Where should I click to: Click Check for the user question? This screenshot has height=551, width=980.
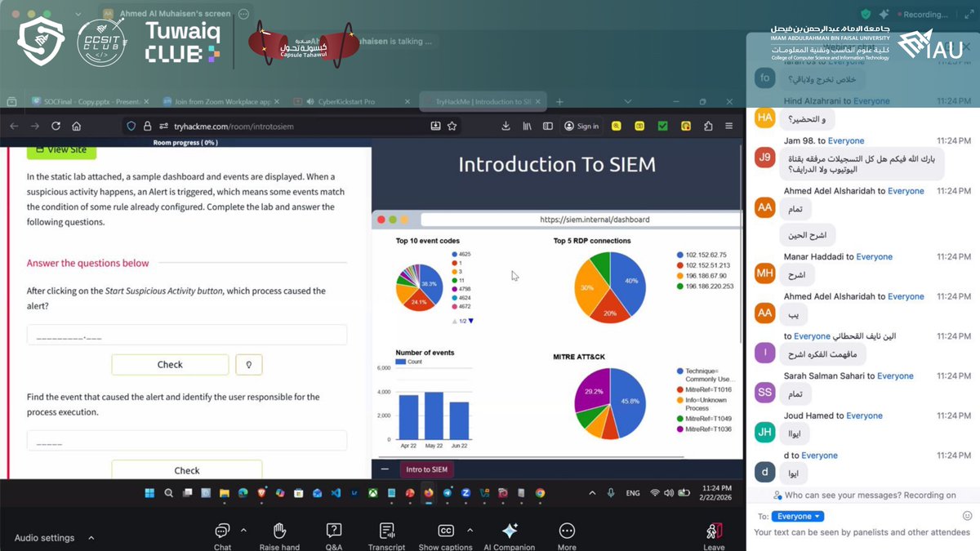pyautogui.click(x=187, y=470)
